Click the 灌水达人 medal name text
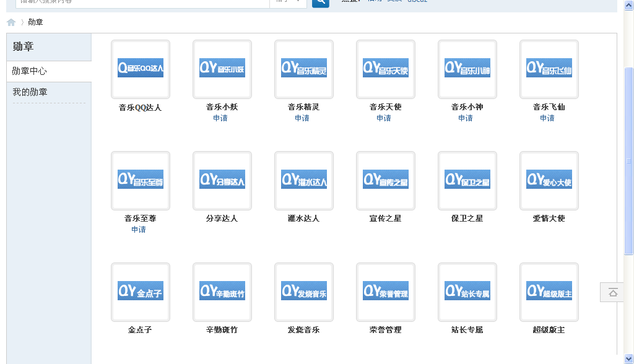This screenshot has height=364, width=634. pos(303,219)
